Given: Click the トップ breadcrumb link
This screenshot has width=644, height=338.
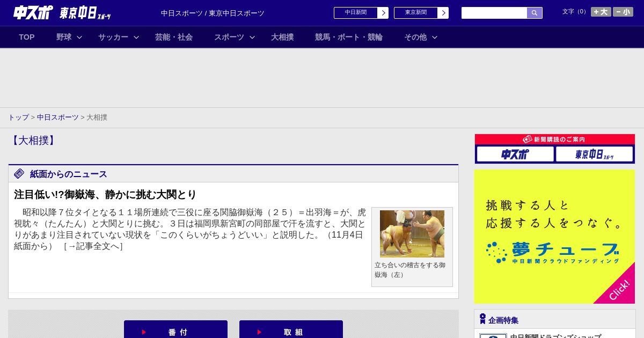Looking at the screenshot, I should [18, 117].
